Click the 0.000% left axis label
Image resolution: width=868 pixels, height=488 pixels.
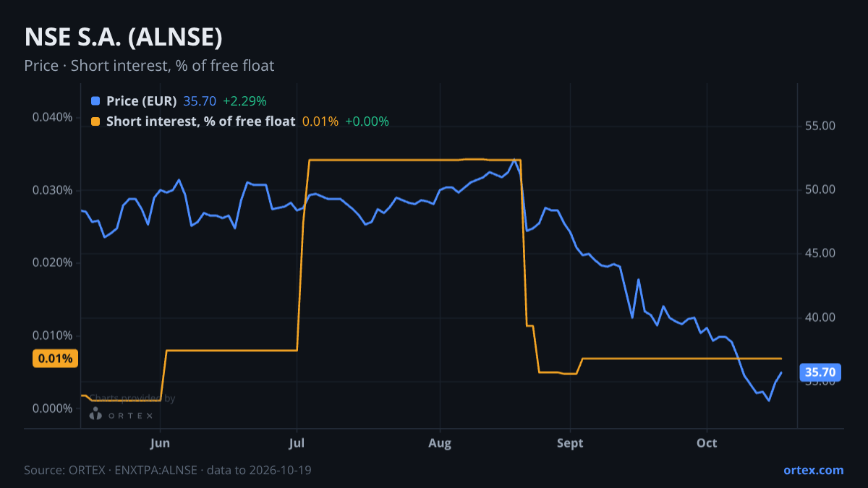(53, 408)
